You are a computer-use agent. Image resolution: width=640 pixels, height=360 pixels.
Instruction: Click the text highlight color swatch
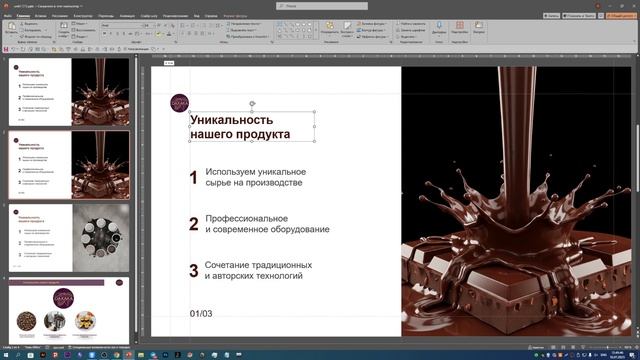click(x=158, y=34)
